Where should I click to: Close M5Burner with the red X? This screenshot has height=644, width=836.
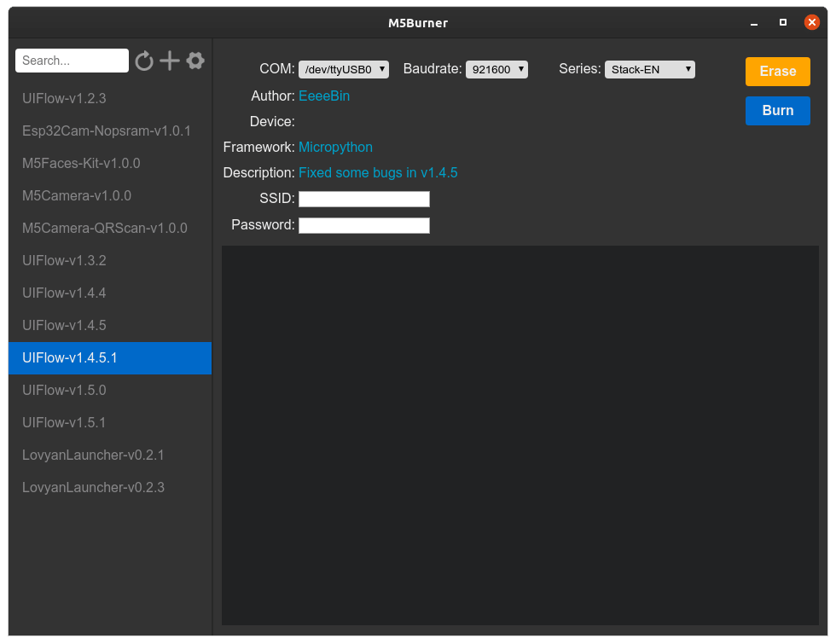[811, 22]
